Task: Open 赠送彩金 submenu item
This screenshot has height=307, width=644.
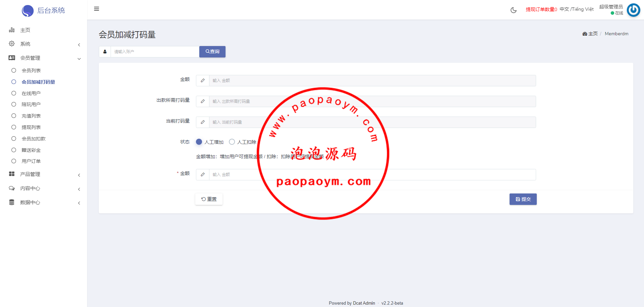Action: point(31,150)
